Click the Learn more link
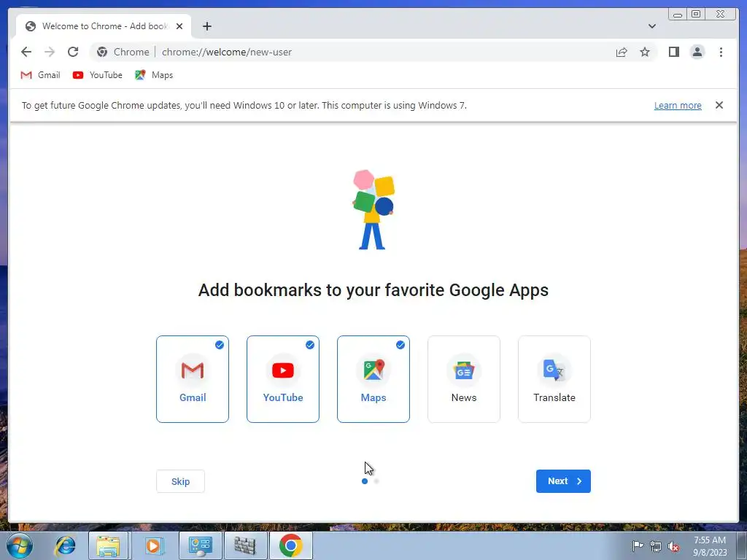Image resolution: width=747 pixels, height=560 pixels. pyautogui.click(x=678, y=105)
